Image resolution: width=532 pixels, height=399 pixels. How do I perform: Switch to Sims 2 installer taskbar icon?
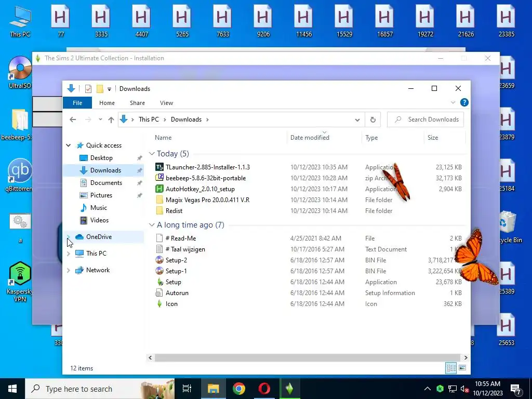tap(289, 389)
